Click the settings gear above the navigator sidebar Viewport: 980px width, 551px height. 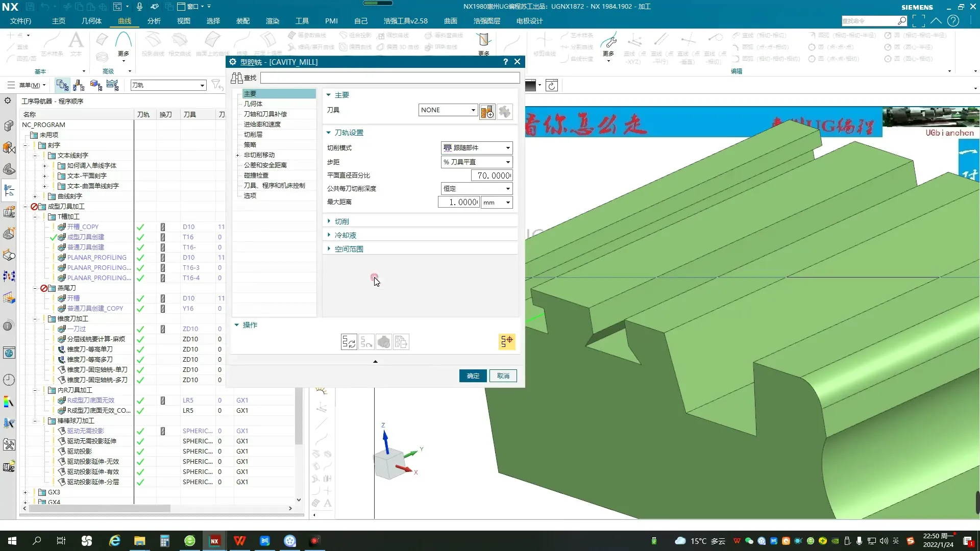(x=8, y=101)
